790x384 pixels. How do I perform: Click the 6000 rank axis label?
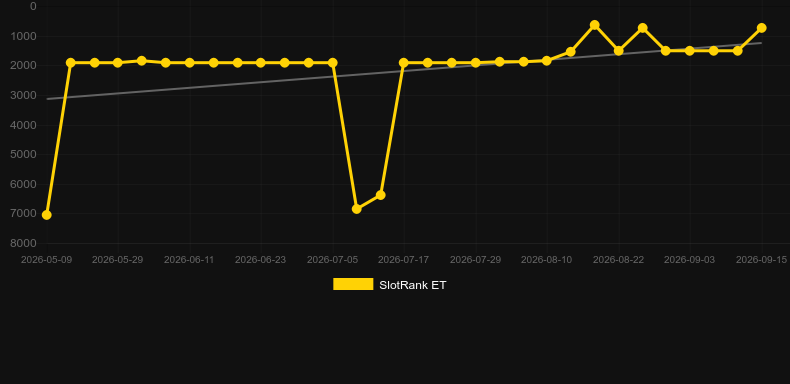24,184
